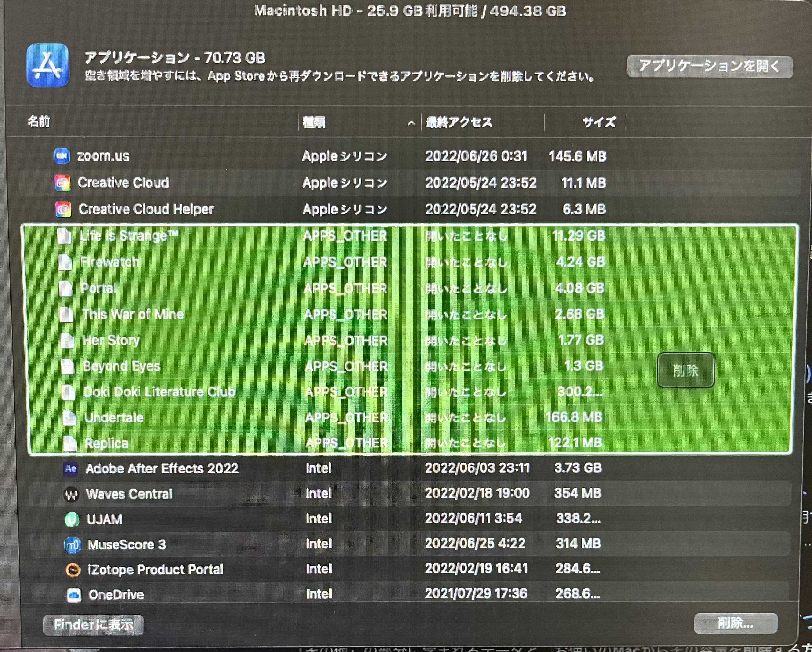
Task: Click the green 削除 button beside selection
Action: pyautogui.click(x=686, y=370)
